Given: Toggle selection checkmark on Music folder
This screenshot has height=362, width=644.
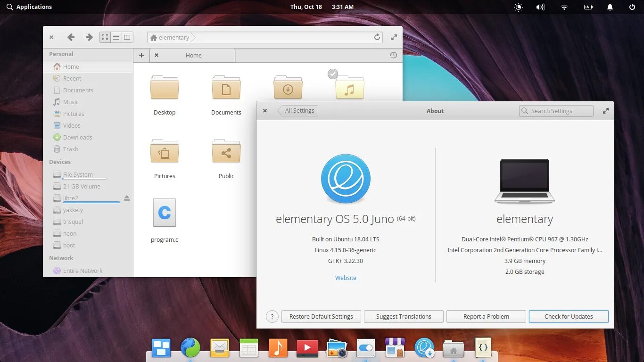Looking at the screenshot, I should click(333, 74).
